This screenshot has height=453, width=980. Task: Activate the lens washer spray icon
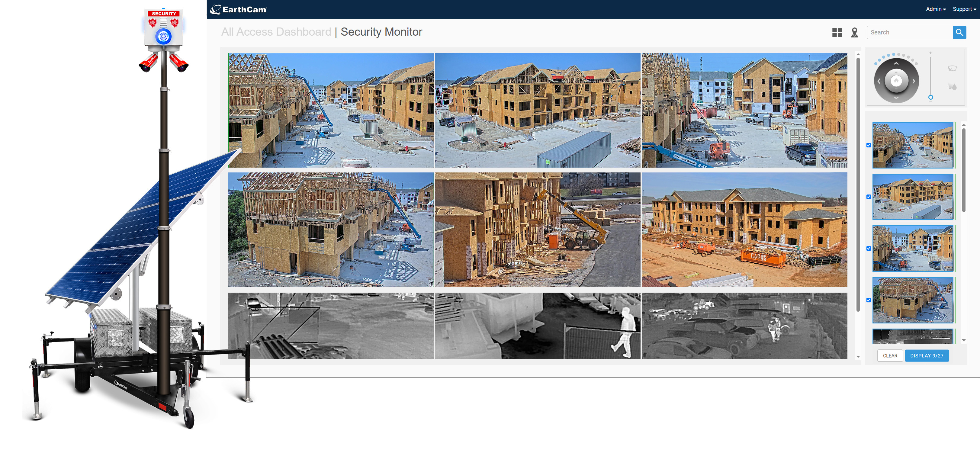pos(952,87)
